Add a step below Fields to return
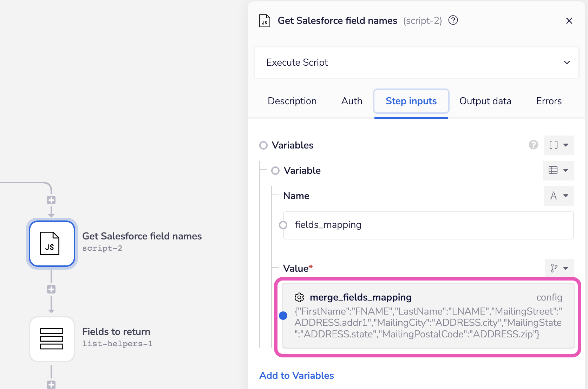The height and width of the screenshot is (389, 588). tap(51, 384)
